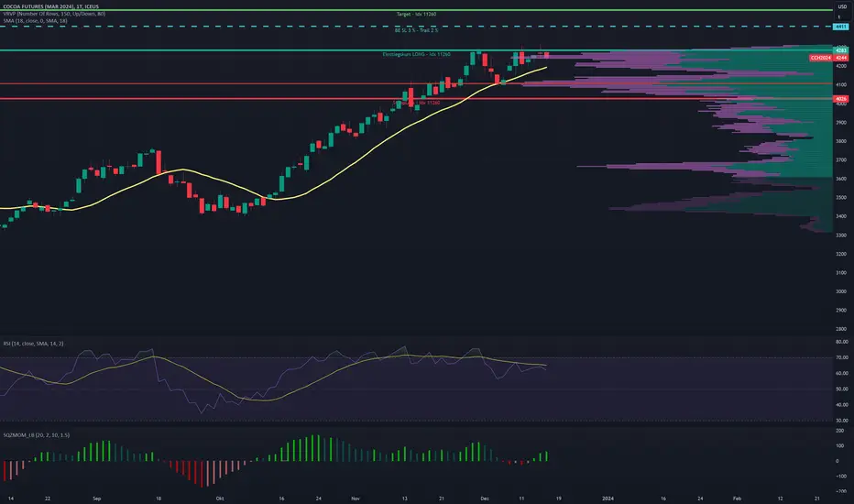Select the BE SL 3 % - Trail 2 % label
This screenshot has height=504, width=854.
416,30
